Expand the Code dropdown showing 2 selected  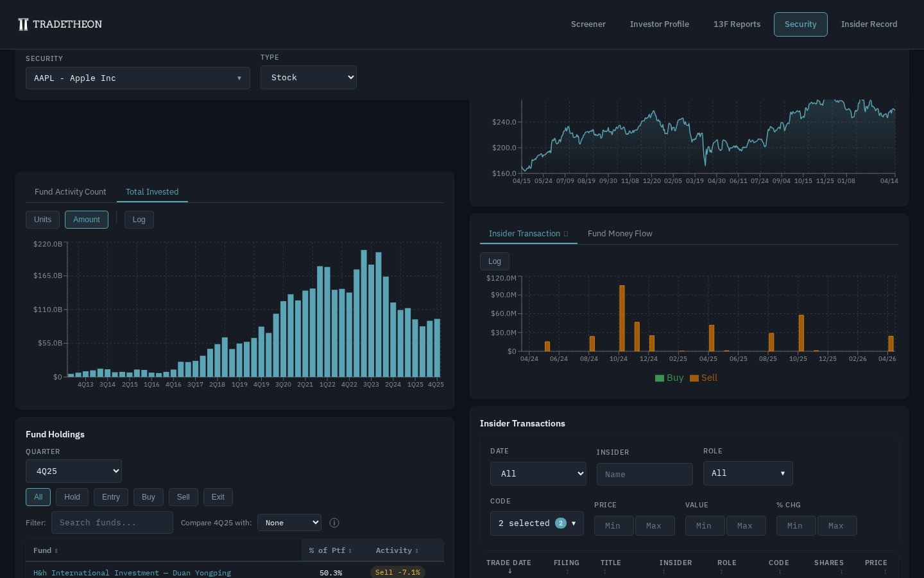537,523
